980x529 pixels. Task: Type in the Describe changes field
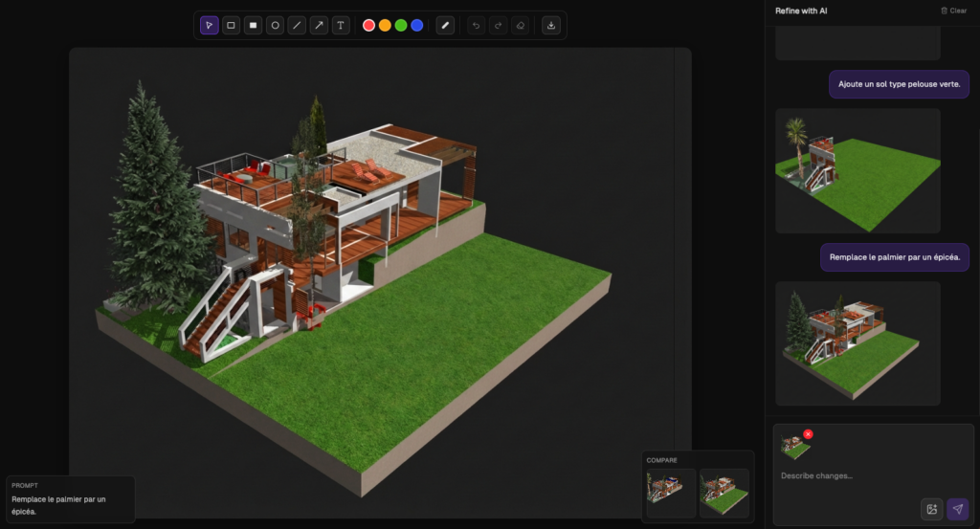(842, 476)
